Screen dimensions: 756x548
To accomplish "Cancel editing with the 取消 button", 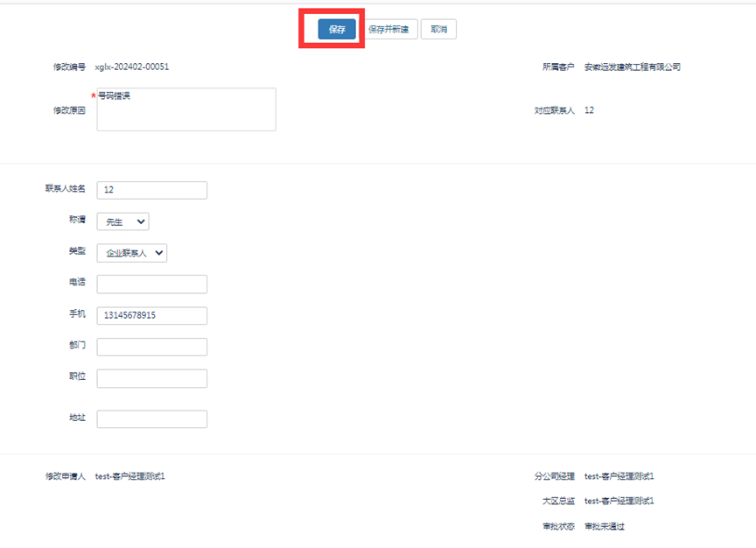I will coord(438,29).
